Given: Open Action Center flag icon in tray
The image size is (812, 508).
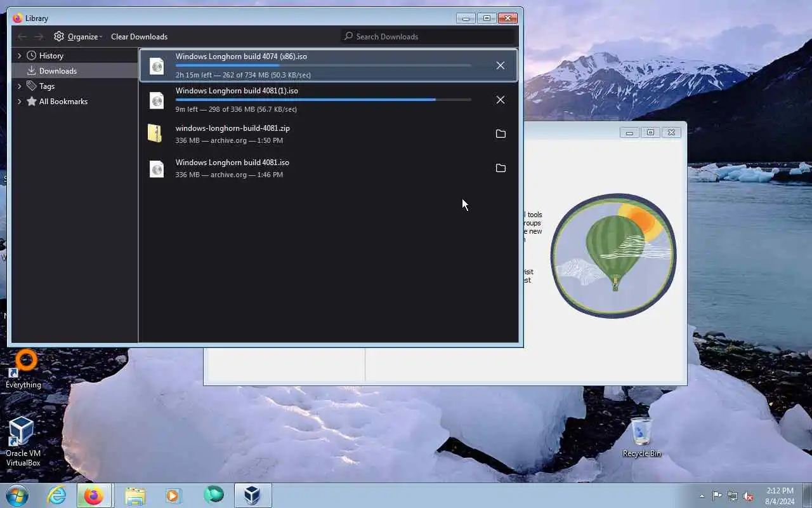Looking at the screenshot, I should 717,496.
